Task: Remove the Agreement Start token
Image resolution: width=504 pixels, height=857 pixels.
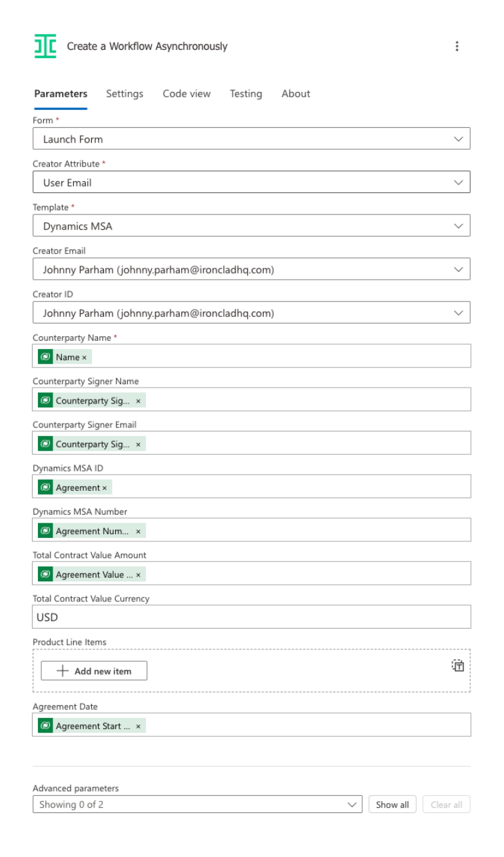Action: tap(138, 726)
